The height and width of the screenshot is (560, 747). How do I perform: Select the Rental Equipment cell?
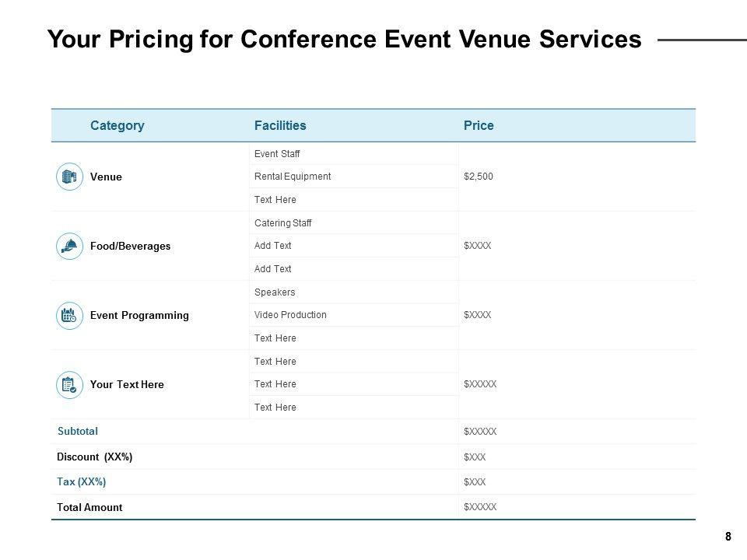click(293, 177)
